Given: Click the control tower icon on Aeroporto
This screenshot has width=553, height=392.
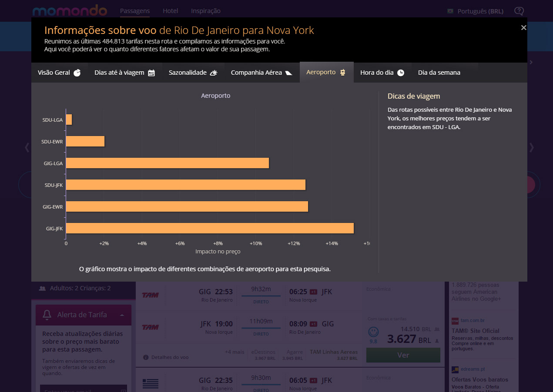Looking at the screenshot, I should tap(343, 73).
